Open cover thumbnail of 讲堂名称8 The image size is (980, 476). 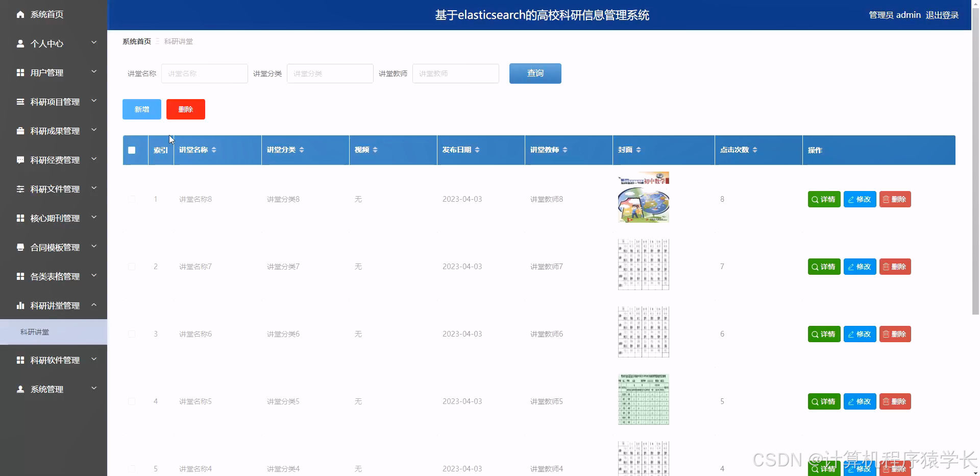pos(644,197)
